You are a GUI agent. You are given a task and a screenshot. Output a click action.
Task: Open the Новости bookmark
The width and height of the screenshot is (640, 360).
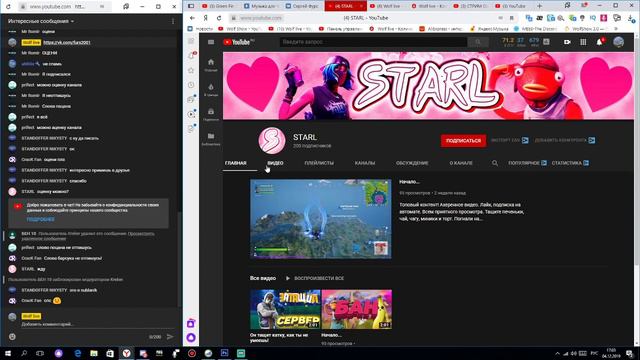coord(200,29)
